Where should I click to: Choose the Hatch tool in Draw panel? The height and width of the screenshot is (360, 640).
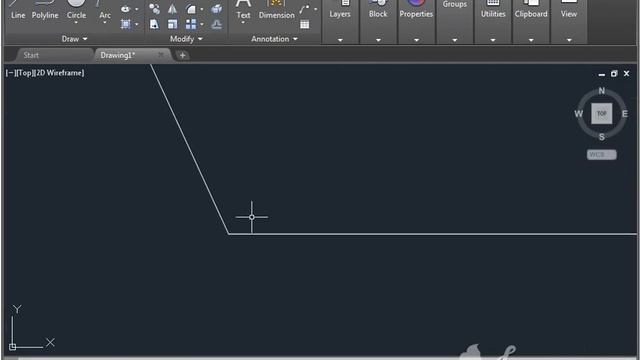[125, 24]
